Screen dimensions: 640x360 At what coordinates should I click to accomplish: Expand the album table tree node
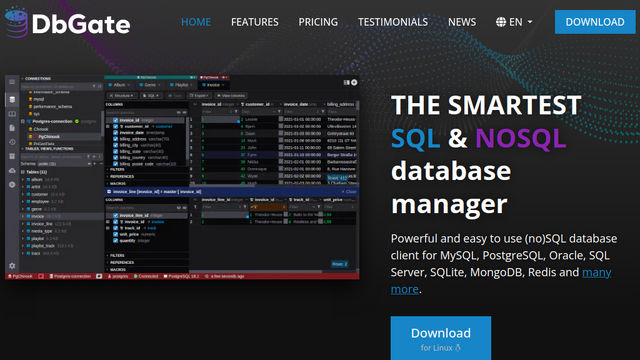tap(23, 179)
